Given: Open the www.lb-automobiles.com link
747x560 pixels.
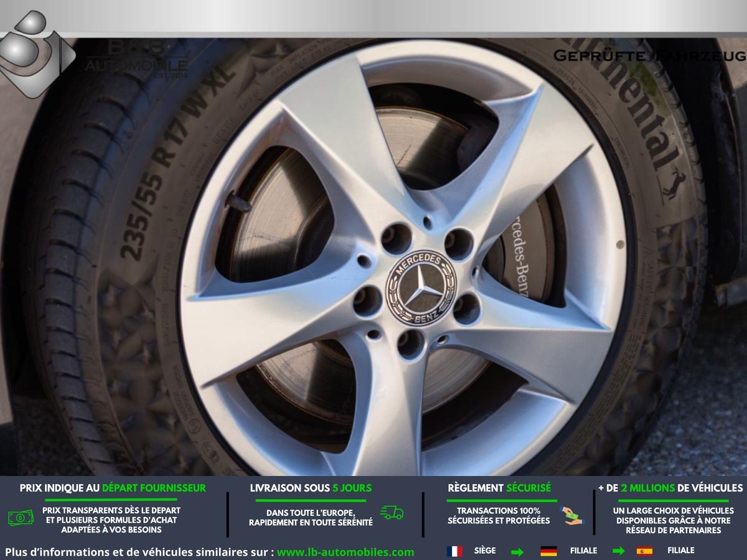Looking at the screenshot, I should [345, 552].
